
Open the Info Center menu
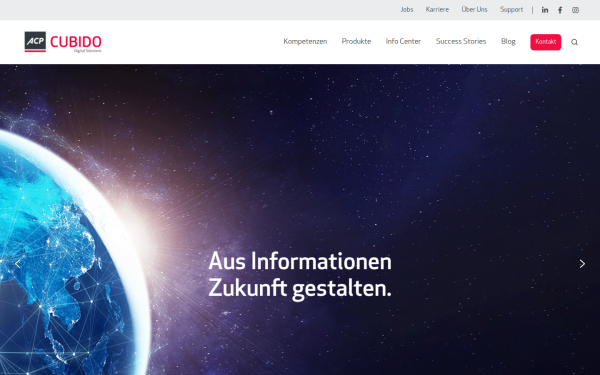(x=403, y=41)
